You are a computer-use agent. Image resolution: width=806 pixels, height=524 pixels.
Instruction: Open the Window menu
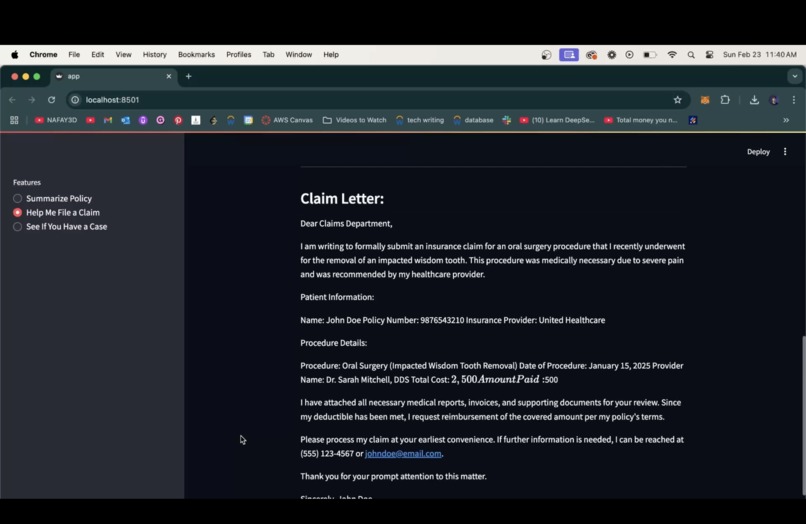tap(299, 55)
